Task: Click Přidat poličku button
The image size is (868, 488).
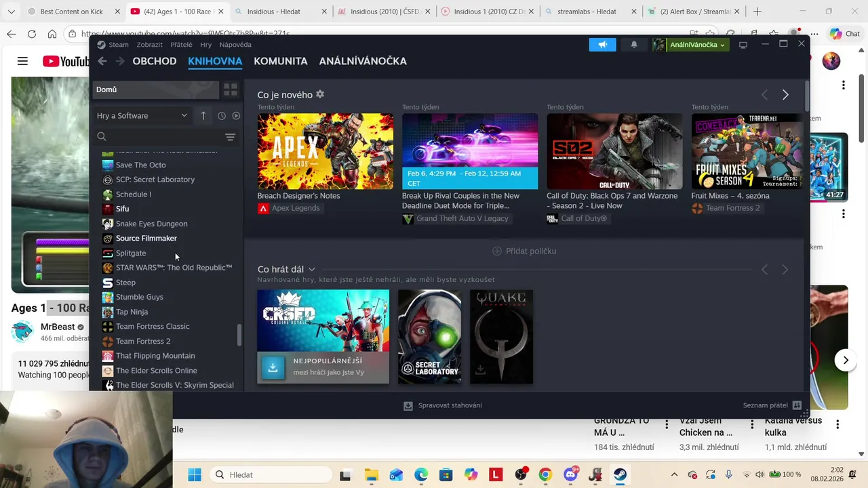Action: (524, 251)
